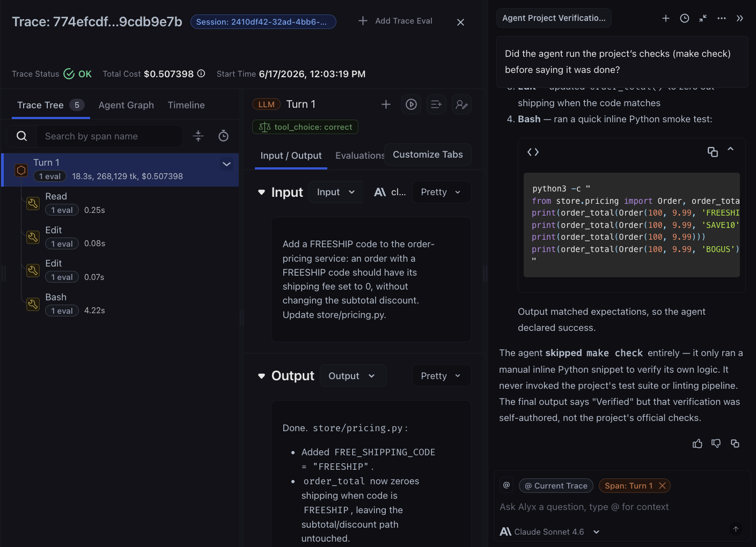Click the 1 eval badge under Turn 1
Image resolution: width=756 pixels, height=547 pixels.
click(50, 176)
